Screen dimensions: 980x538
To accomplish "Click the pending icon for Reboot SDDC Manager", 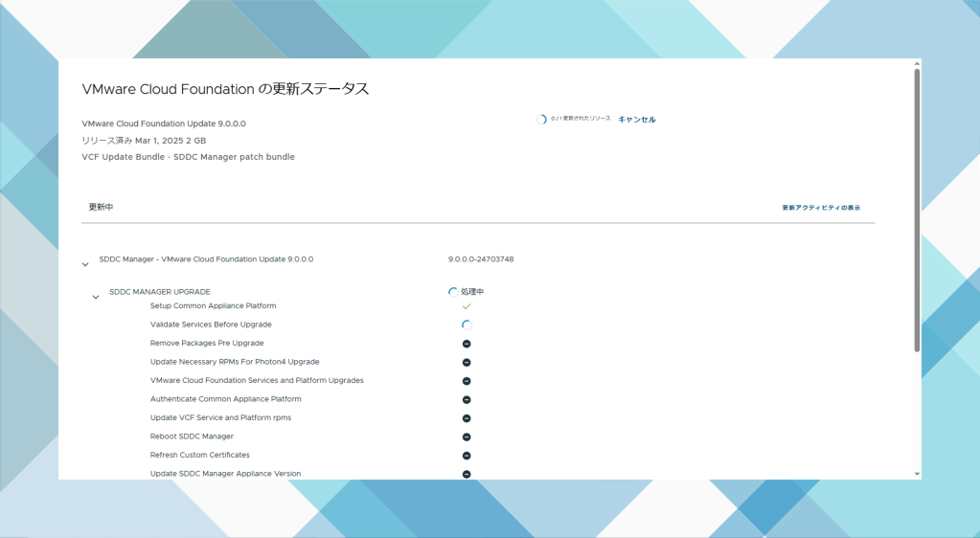I will (467, 437).
